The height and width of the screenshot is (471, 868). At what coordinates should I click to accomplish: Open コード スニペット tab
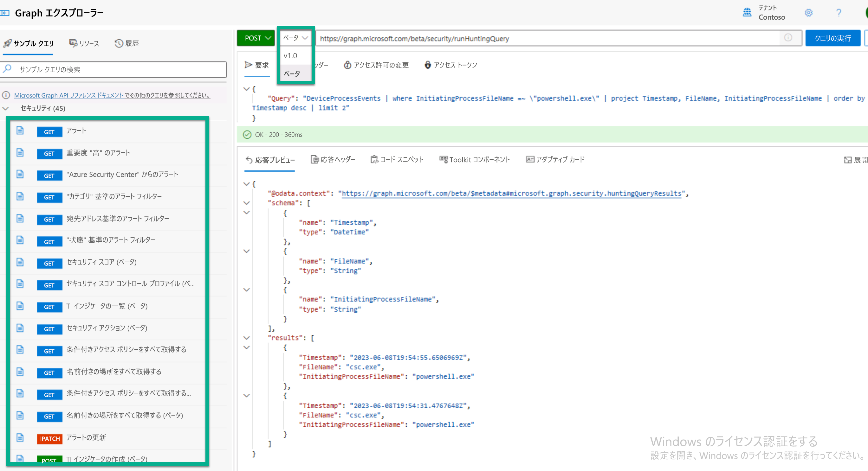[397, 160]
